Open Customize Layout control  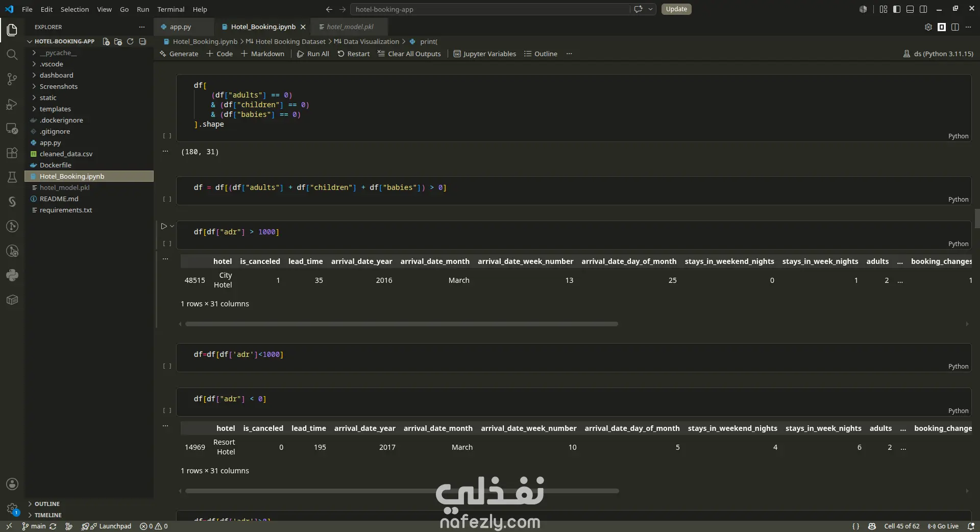[884, 9]
